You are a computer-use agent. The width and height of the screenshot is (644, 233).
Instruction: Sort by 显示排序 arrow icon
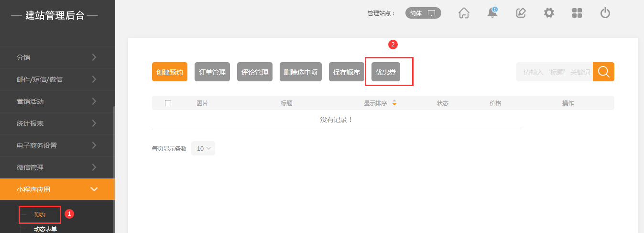point(394,103)
